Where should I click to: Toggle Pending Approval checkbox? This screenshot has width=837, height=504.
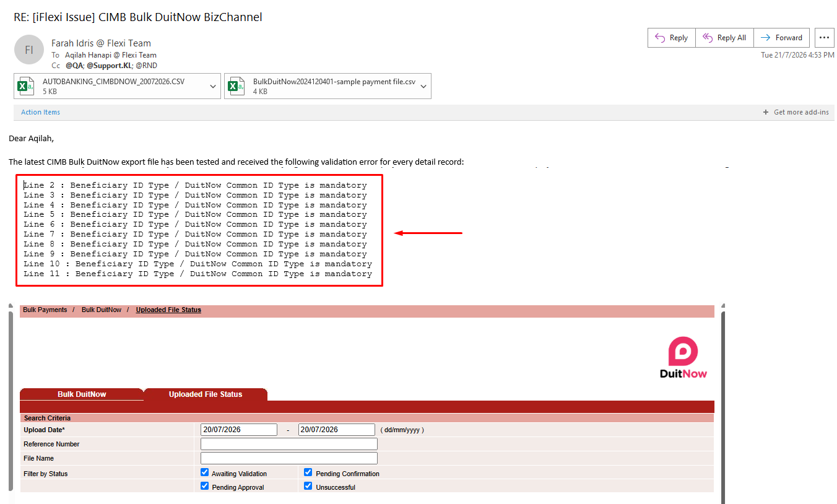[205, 486]
